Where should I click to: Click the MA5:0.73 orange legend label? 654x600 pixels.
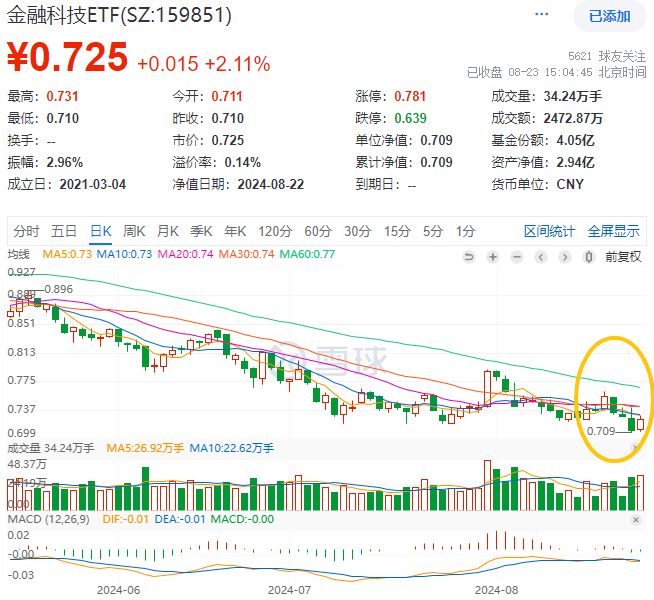(x=64, y=254)
